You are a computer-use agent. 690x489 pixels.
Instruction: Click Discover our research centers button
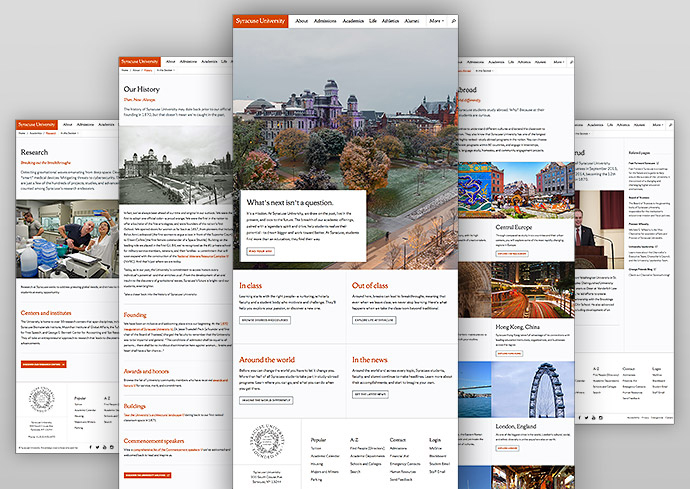pos(44,364)
